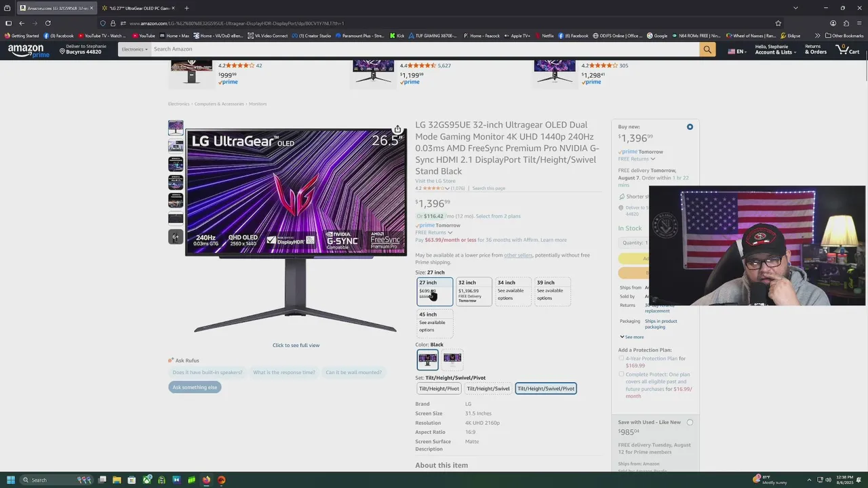
Task: Choose the Tilt/Height/Swivel/Pivot set option
Action: point(546,388)
